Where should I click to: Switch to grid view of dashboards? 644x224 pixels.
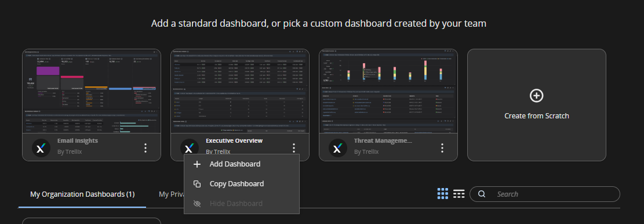(x=443, y=194)
